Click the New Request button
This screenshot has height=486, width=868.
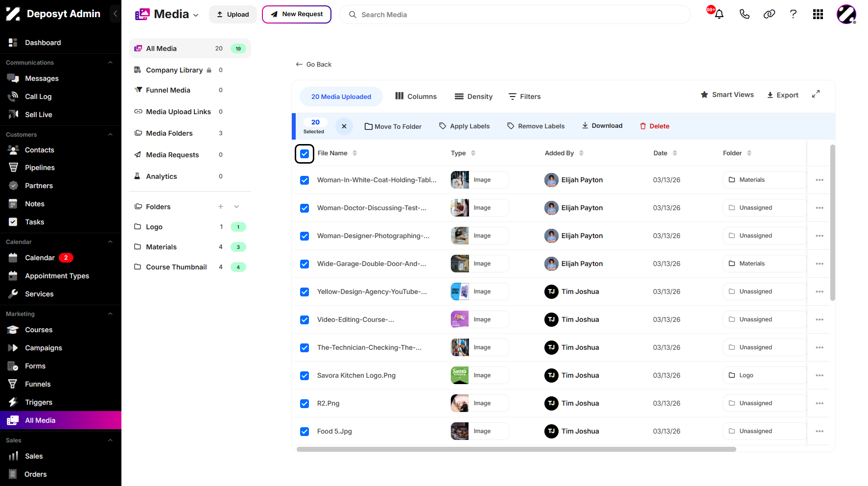[297, 14]
